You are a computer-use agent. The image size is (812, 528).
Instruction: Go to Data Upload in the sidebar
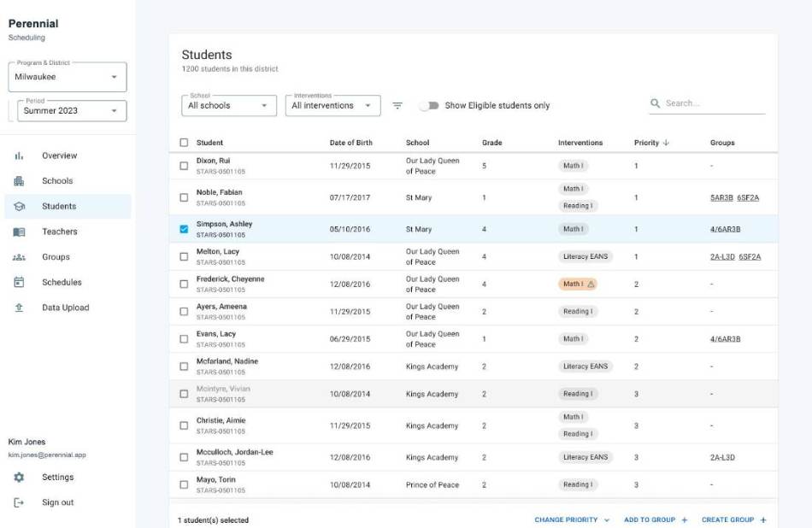(66, 308)
